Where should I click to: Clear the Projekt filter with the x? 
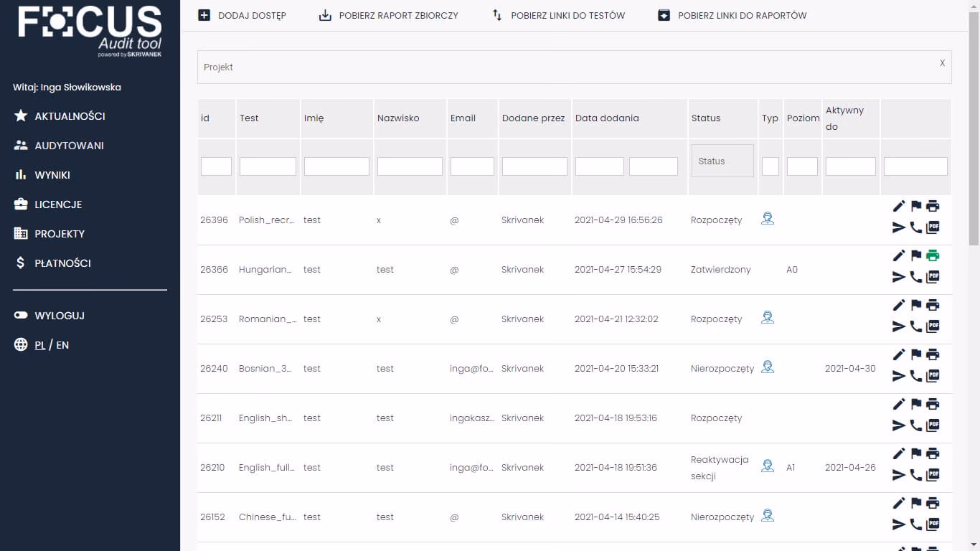tap(942, 63)
